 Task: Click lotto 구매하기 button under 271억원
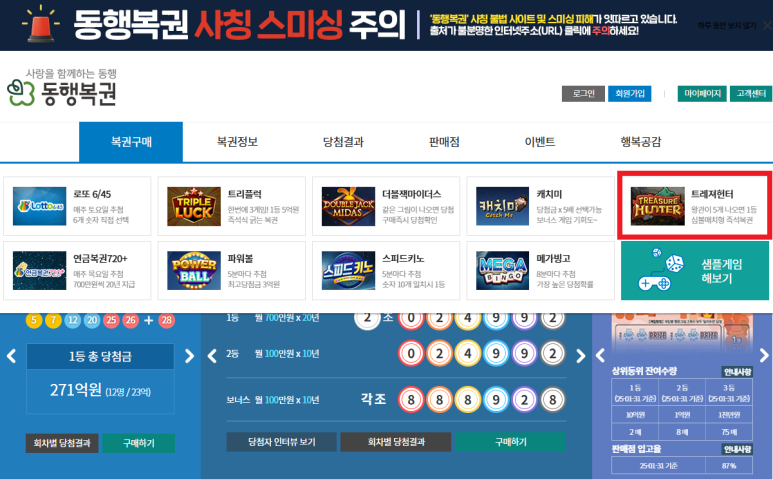point(139,443)
